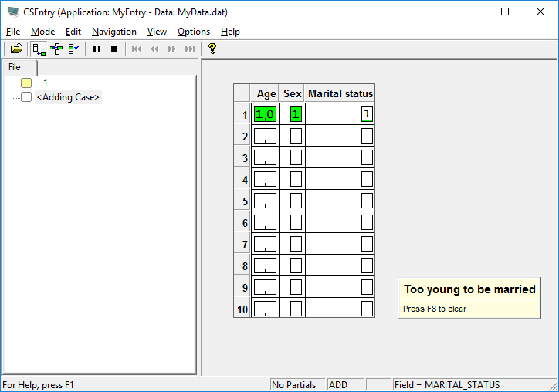
Task: Select the <Adding Case> tree node
Action: coord(68,97)
